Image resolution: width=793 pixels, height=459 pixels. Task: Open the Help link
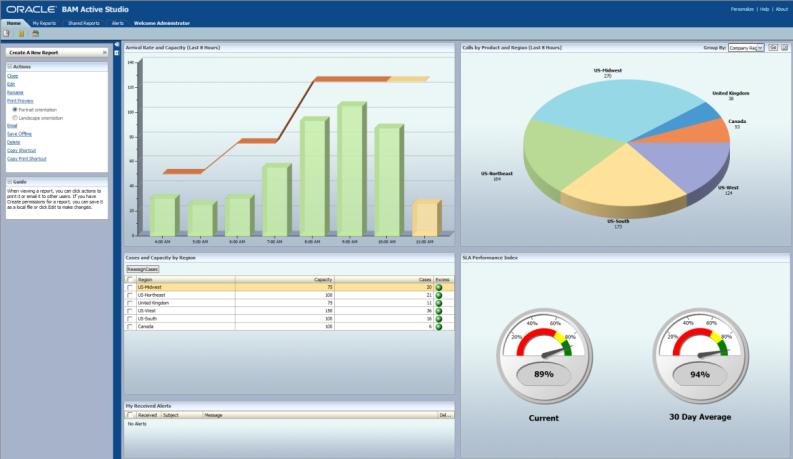[765, 9]
